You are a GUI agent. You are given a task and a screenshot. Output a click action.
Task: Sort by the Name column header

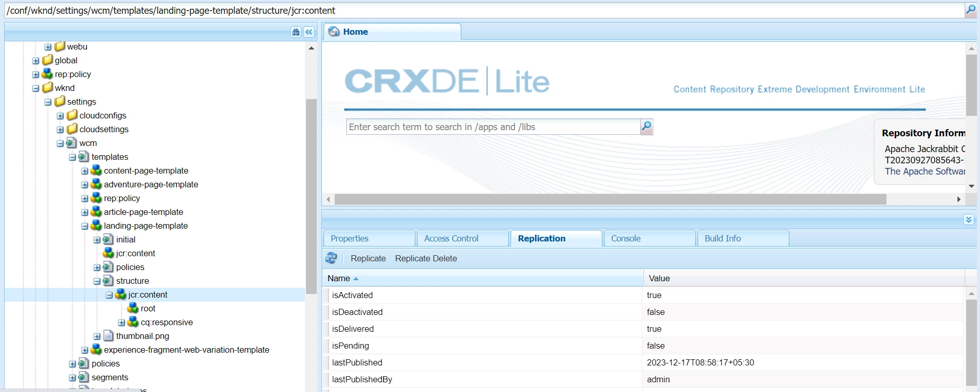pyautogui.click(x=483, y=278)
